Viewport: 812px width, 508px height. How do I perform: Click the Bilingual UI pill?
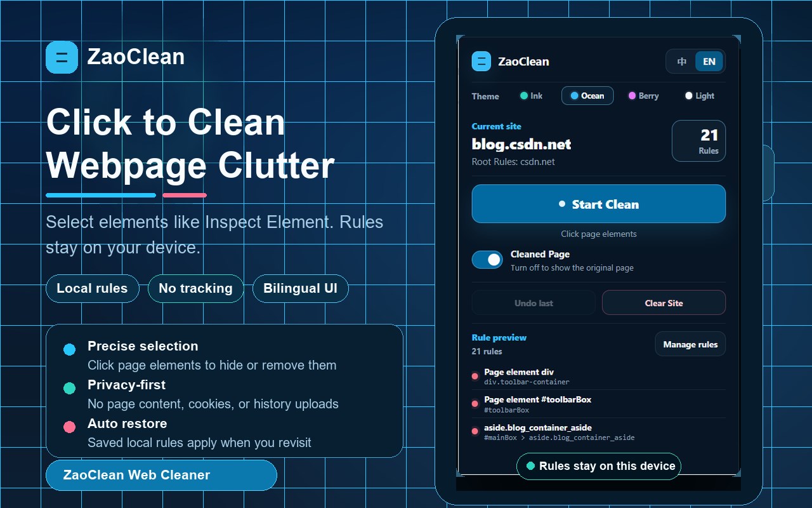pyautogui.click(x=300, y=288)
